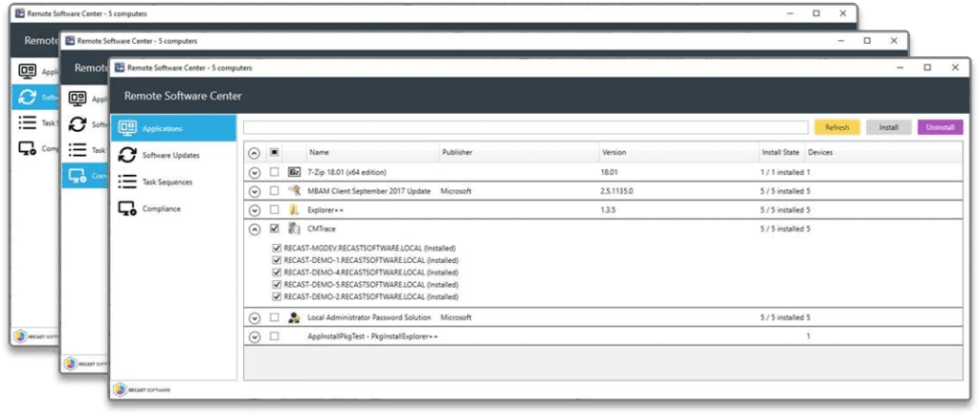Screen dimensions: 980x415
Task: Click Applications icon in middle window sidebar
Action: [x=78, y=98]
